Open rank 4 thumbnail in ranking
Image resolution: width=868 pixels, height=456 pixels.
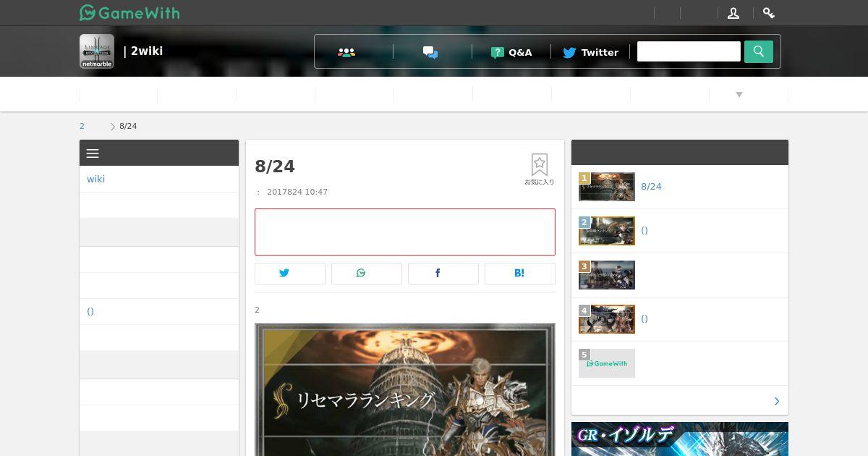click(607, 319)
